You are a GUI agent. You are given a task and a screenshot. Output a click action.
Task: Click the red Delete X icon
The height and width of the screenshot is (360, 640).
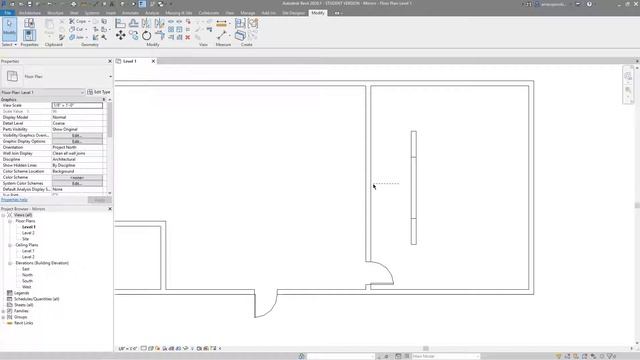click(x=188, y=37)
